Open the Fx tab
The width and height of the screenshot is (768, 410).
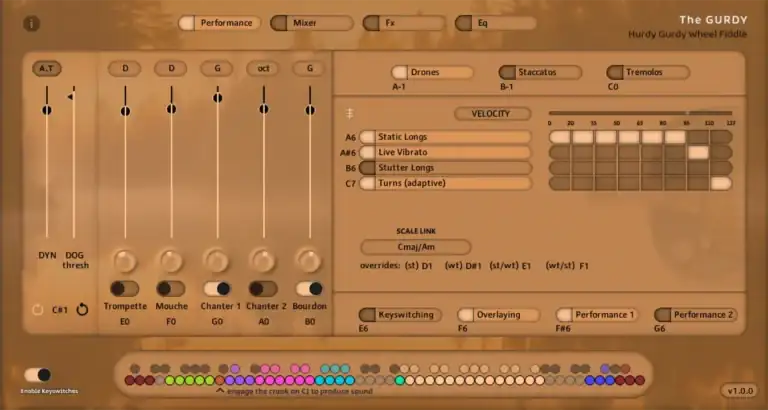click(x=404, y=23)
